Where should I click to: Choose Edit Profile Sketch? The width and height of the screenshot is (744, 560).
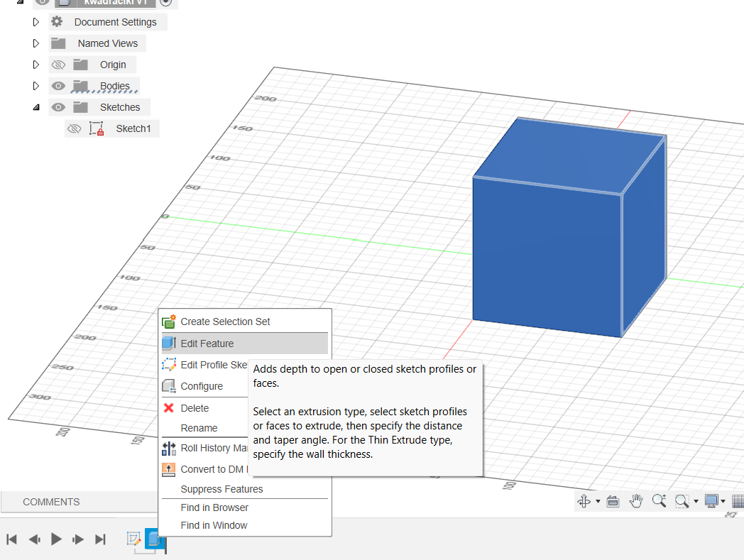[x=204, y=365]
